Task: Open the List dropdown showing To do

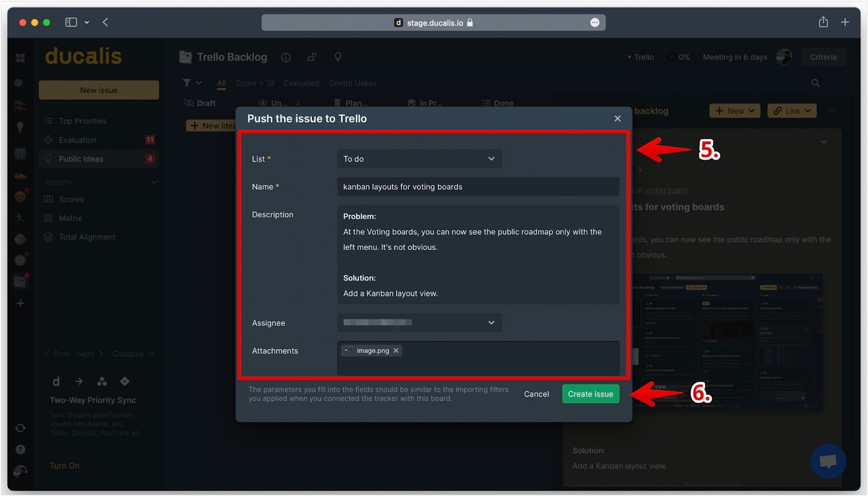Action: point(419,159)
